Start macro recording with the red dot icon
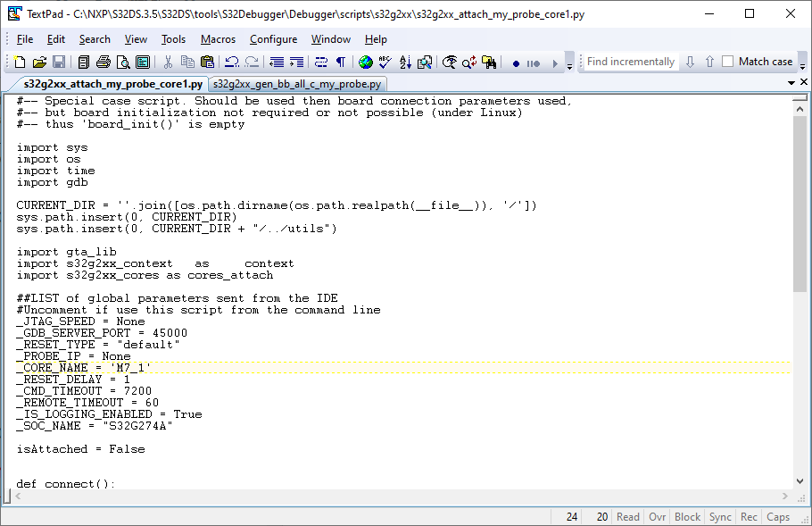The height and width of the screenshot is (526, 812). pos(516,63)
